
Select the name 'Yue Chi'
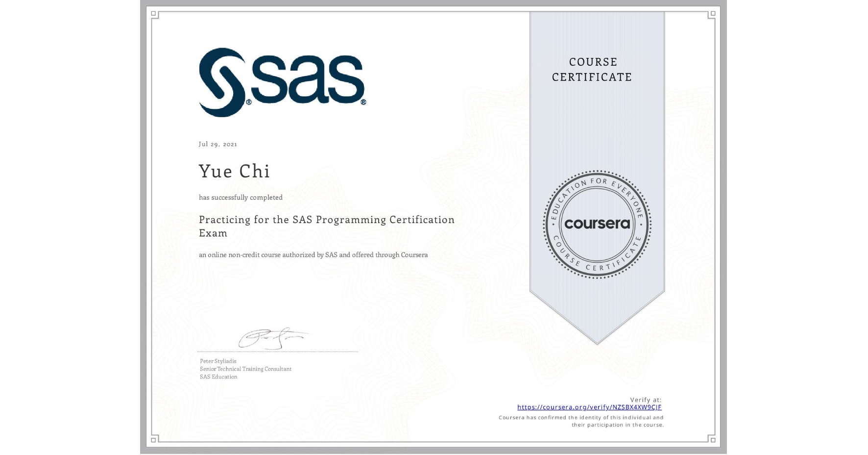(234, 171)
